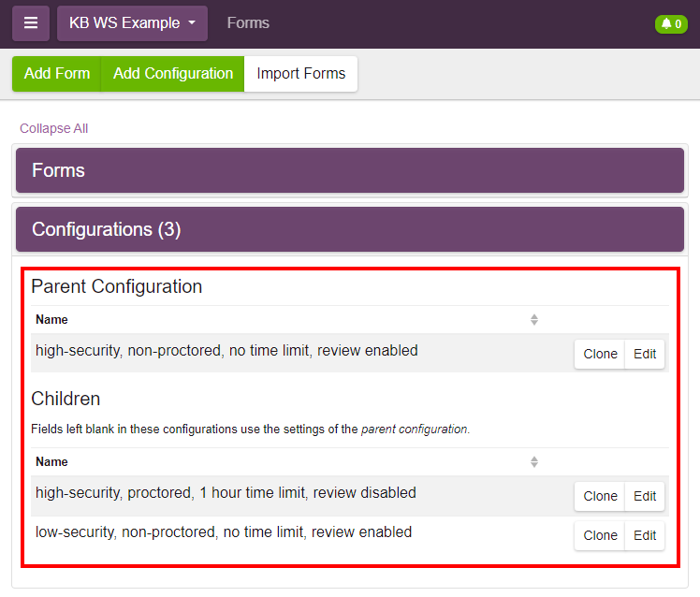The width and height of the screenshot is (700, 597).
Task: Edit the high-security proctored 1 hour configuration
Action: click(x=645, y=496)
